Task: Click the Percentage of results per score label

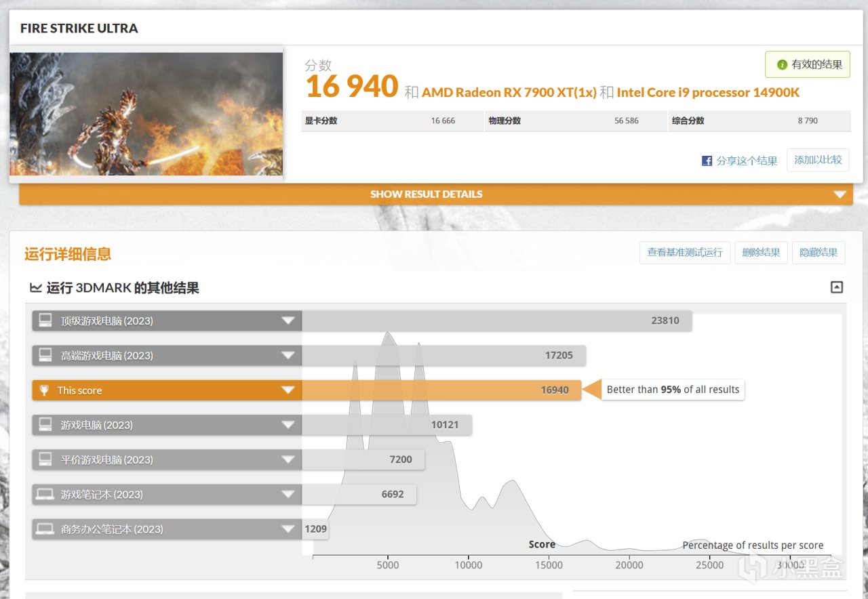Action: [753, 545]
